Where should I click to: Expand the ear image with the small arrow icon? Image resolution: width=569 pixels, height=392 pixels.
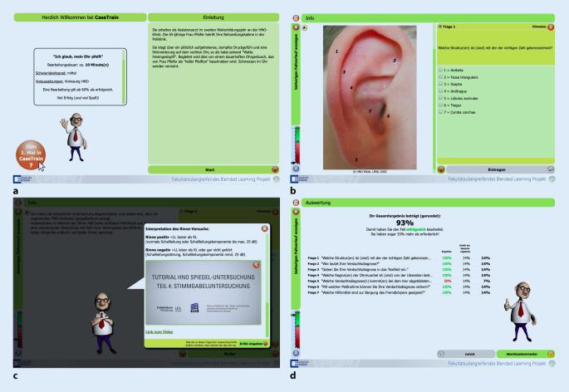click(304, 27)
